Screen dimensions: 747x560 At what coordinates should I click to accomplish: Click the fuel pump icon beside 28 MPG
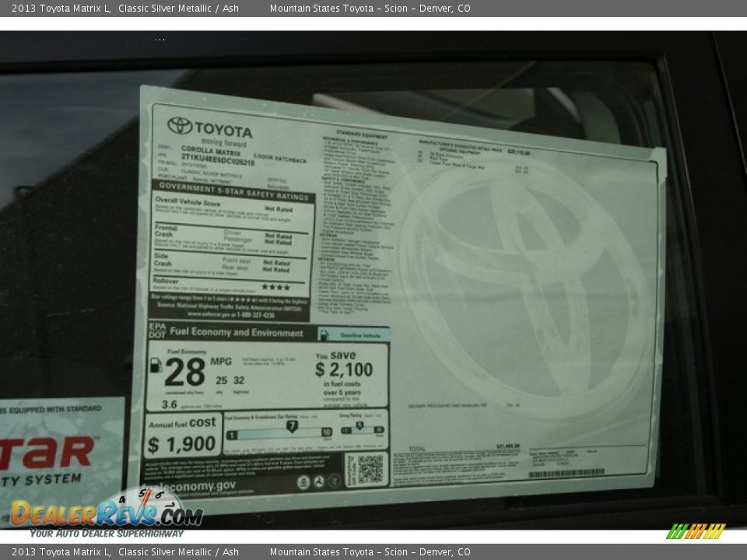tap(156, 365)
